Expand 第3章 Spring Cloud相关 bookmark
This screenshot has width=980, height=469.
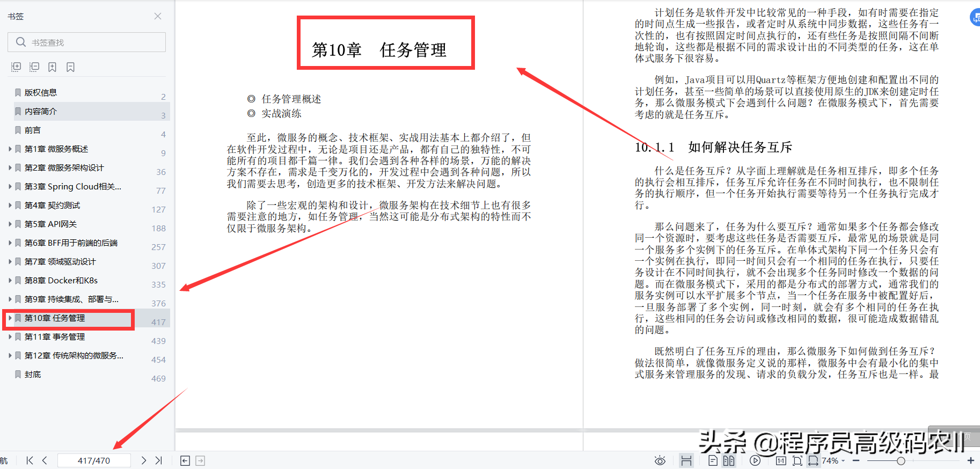[x=10, y=186]
